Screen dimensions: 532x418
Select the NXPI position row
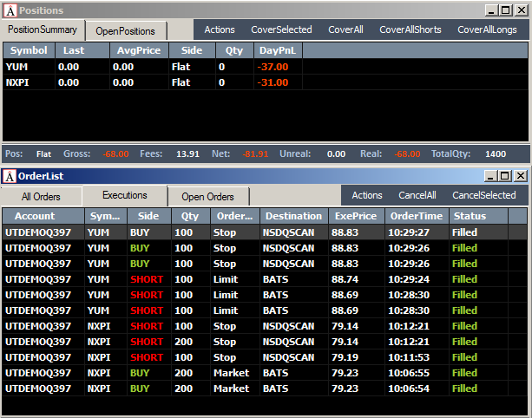click(x=266, y=82)
